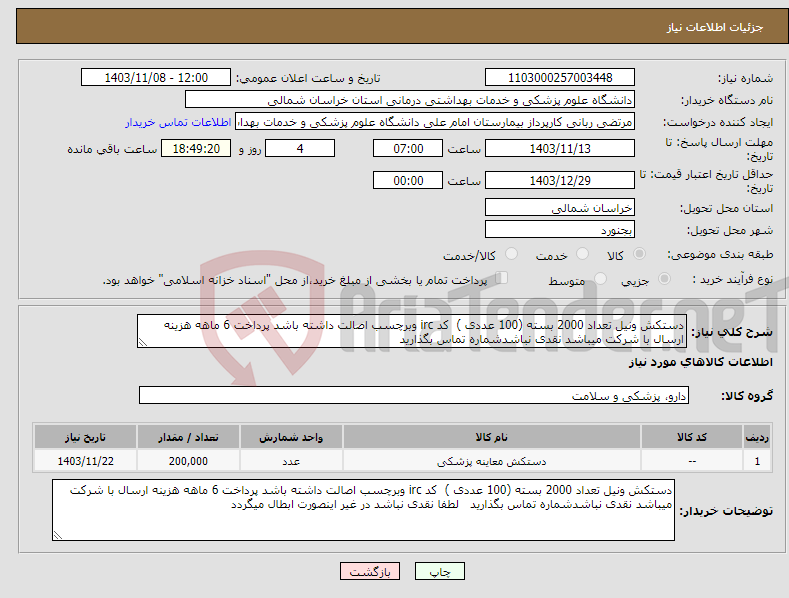
Task: Toggle the Islamic treasury payment checkbox
Action: tap(502, 278)
